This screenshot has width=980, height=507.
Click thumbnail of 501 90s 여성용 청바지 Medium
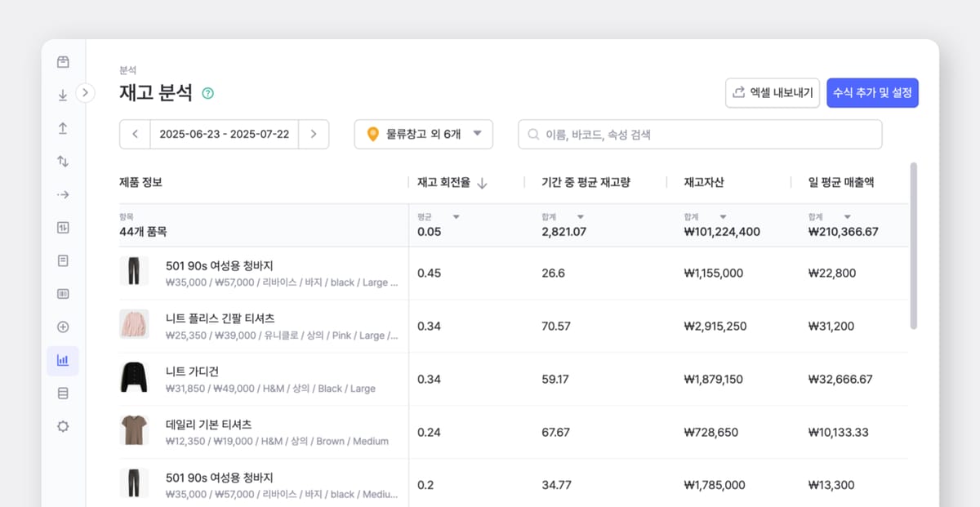[134, 483]
